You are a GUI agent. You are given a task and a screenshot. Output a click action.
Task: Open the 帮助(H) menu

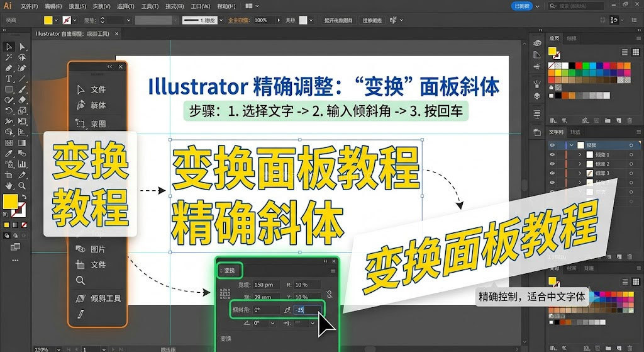coord(226,6)
